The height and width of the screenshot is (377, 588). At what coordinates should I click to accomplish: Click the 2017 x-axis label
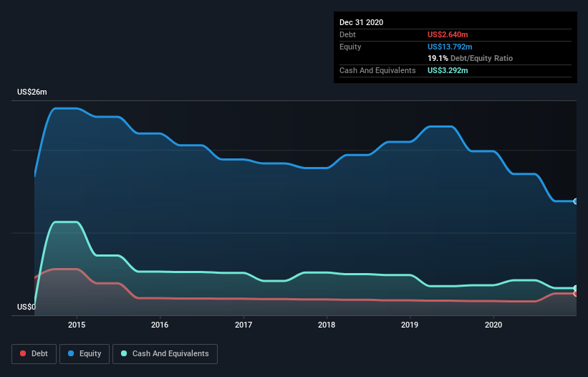click(244, 325)
